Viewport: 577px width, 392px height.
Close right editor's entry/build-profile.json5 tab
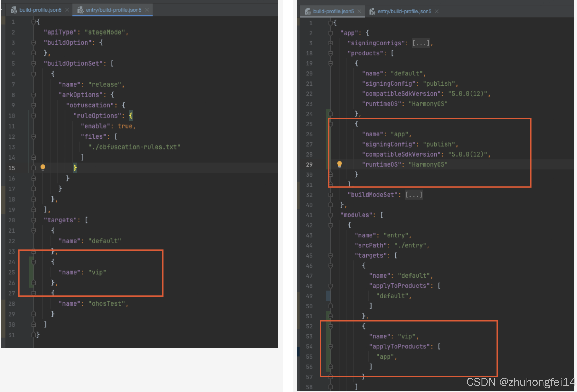pos(437,12)
